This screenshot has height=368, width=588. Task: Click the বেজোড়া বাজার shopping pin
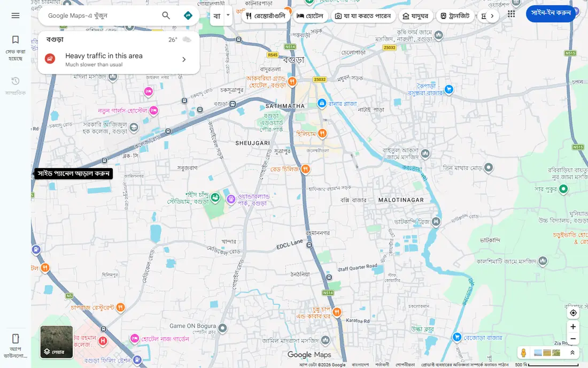pyautogui.click(x=457, y=337)
